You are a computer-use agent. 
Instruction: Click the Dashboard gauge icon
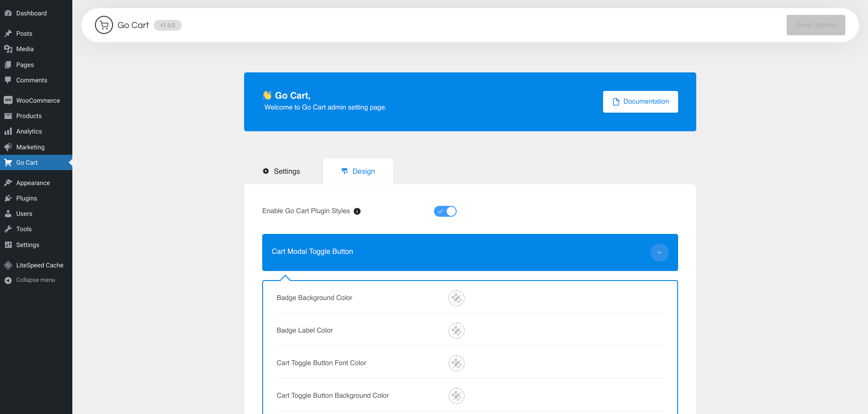tap(8, 13)
